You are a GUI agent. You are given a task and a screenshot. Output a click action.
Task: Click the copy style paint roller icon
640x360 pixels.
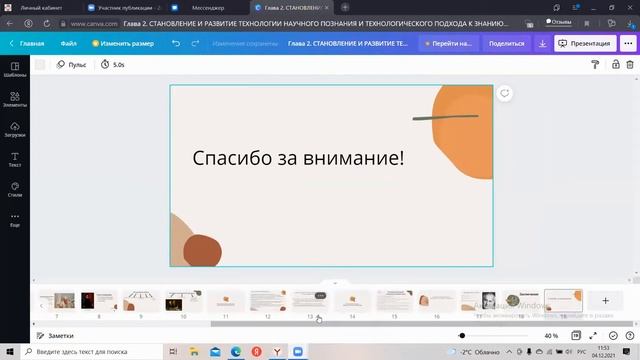[595, 64]
